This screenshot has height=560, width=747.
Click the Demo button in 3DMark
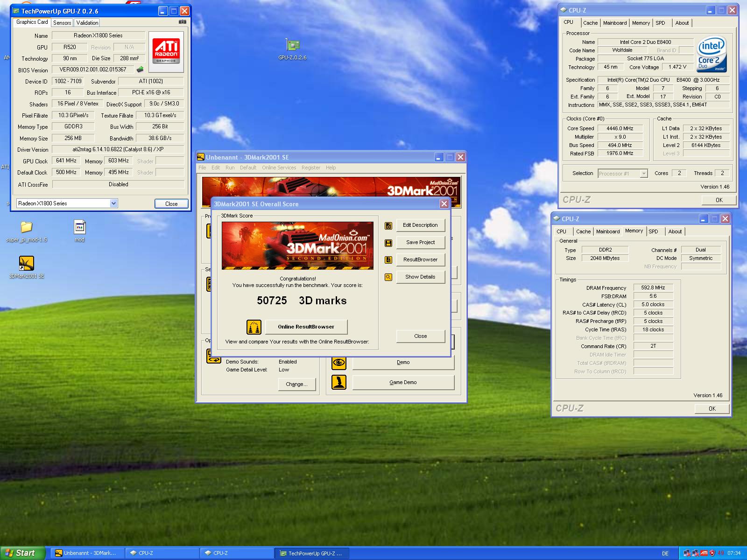(x=403, y=362)
